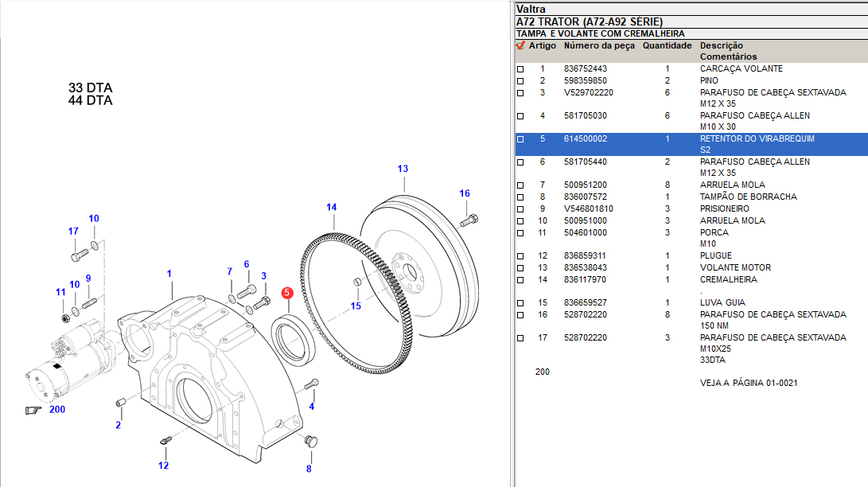The image size is (868, 487).
Task: Click callout 1 on the flywheel housing
Action: pyautogui.click(x=169, y=274)
